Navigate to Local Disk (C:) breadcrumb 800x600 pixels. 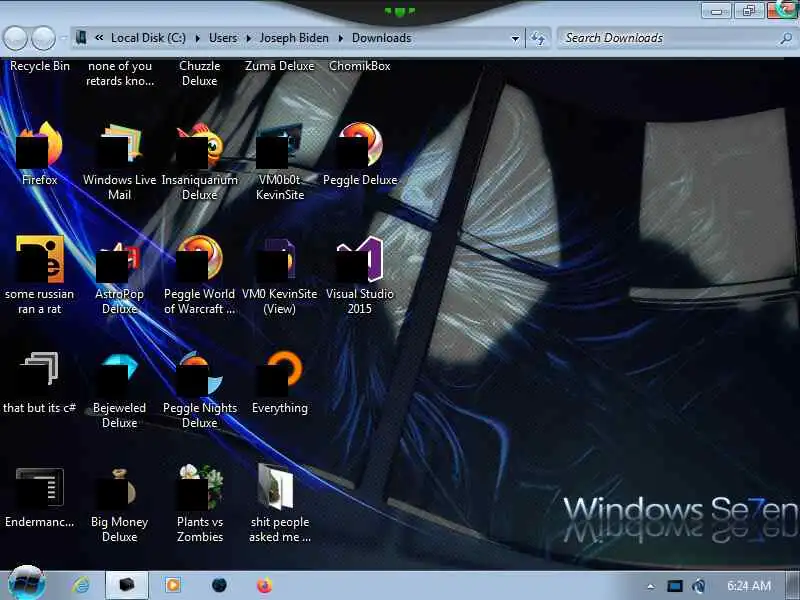tap(148, 38)
